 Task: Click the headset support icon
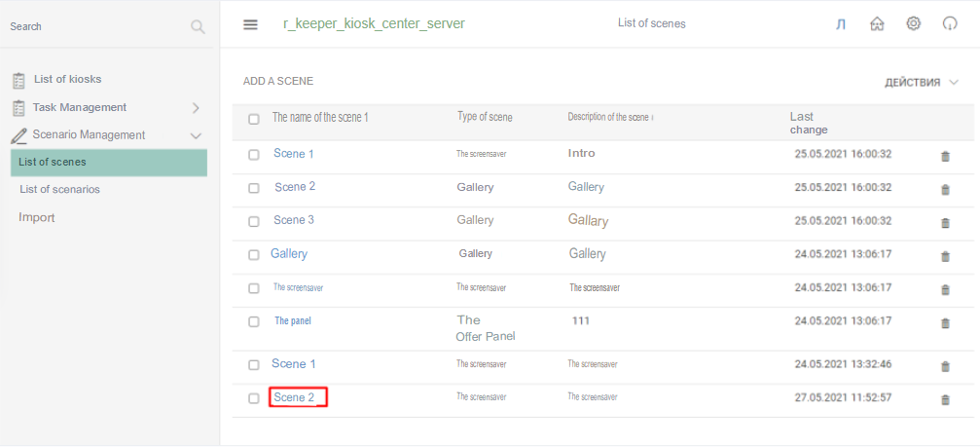coord(950,24)
